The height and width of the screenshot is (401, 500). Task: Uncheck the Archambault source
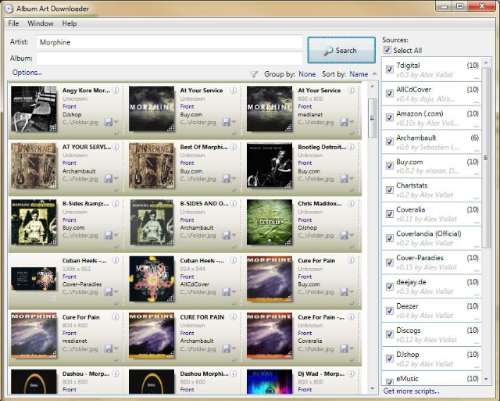pos(389,141)
